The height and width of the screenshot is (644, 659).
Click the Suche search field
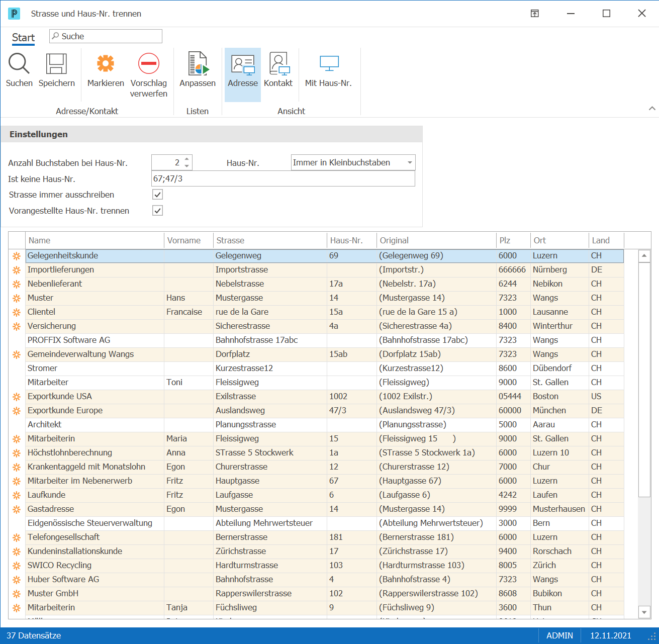click(106, 36)
